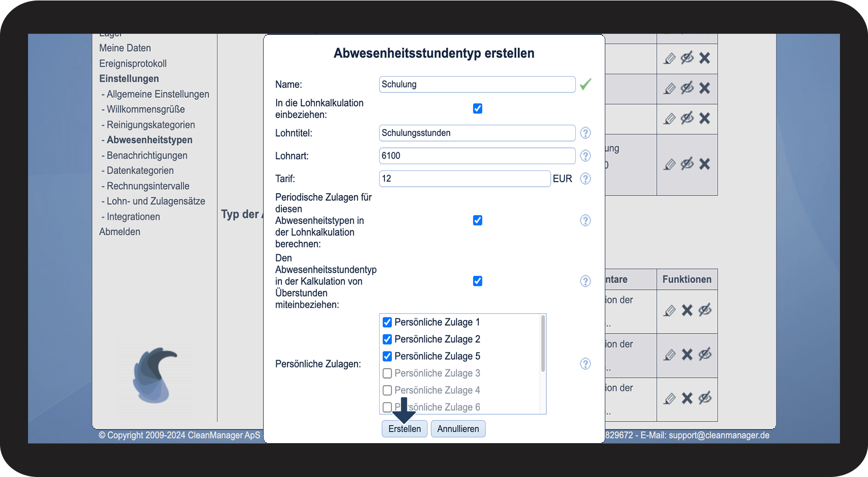Click the pencil edit icon in the first table row

coord(670,58)
